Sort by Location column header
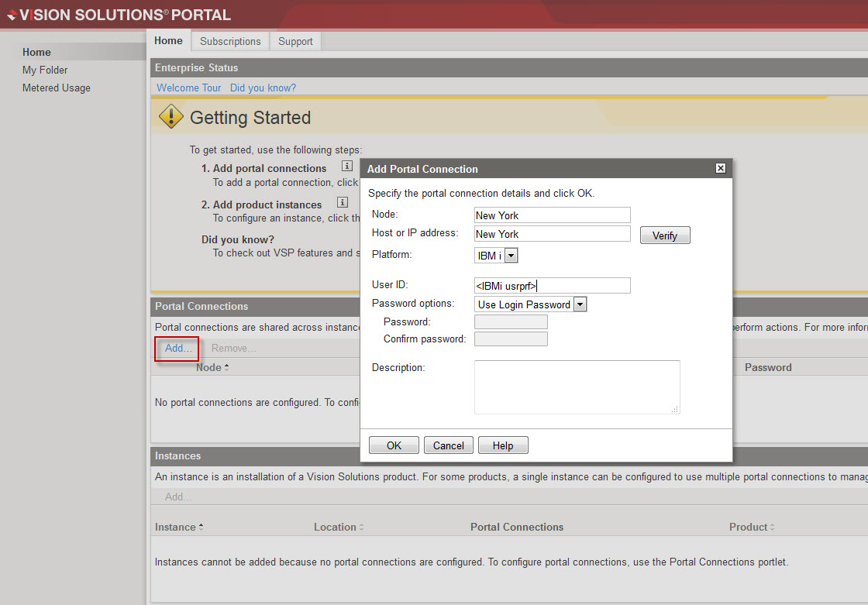This screenshot has width=868, height=605. tap(339, 527)
